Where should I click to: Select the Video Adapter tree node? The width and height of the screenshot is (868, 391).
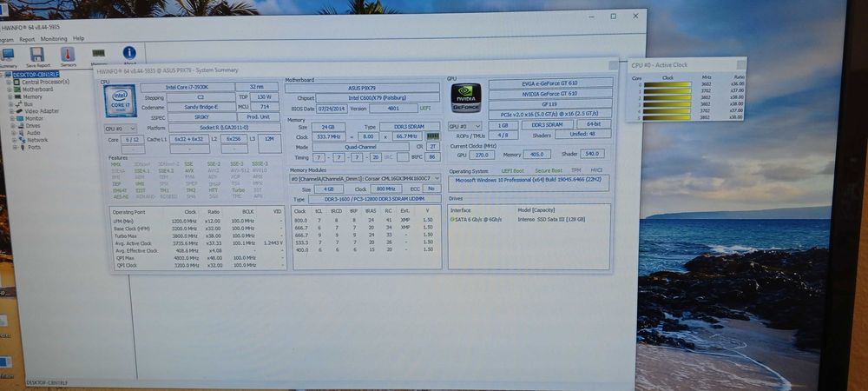click(x=41, y=111)
